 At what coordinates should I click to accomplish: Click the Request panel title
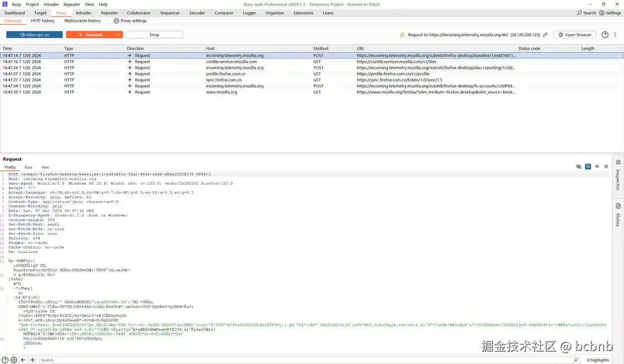13,159
